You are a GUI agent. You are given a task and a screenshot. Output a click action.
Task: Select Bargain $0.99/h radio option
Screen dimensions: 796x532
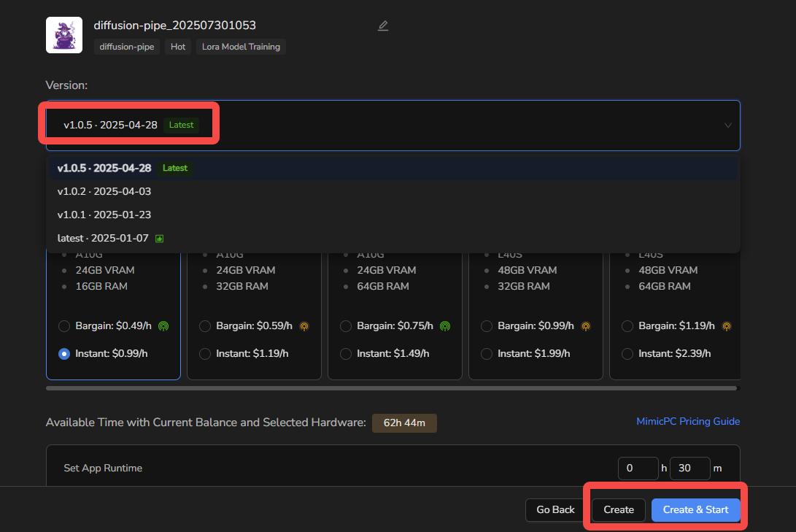(x=487, y=326)
